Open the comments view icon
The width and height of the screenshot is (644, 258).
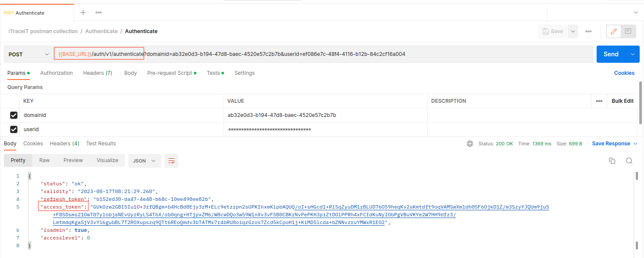[628, 31]
